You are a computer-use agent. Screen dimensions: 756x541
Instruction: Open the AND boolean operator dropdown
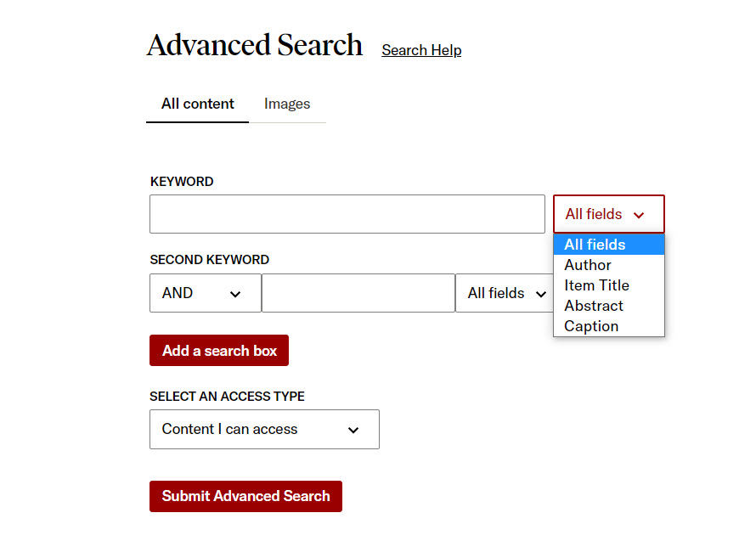(x=205, y=293)
